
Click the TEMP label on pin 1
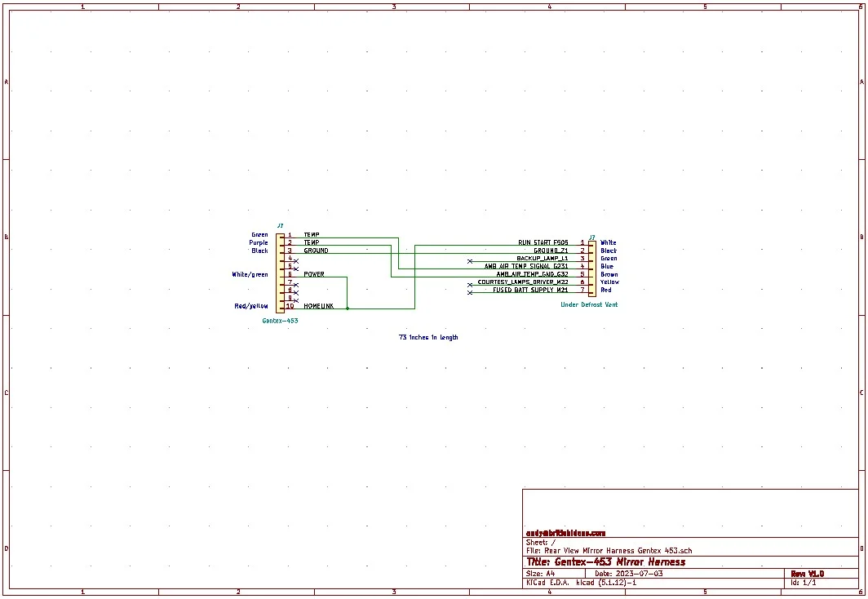pyautogui.click(x=311, y=235)
